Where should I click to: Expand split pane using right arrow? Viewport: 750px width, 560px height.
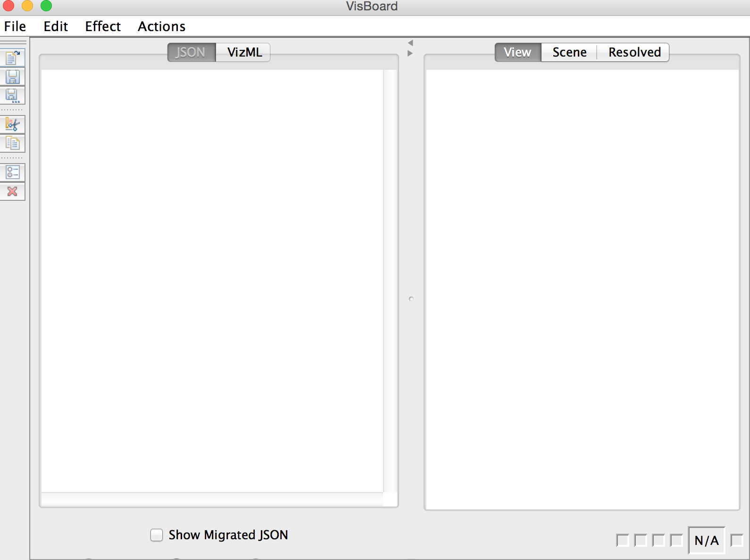pyautogui.click(x=410, y=53)
